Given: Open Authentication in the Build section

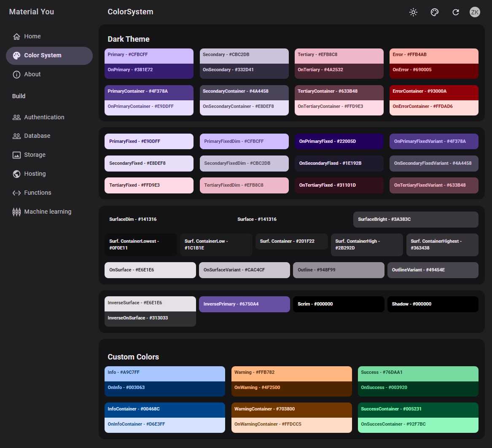Looking at the screenshot, I should tap(44, 117).
